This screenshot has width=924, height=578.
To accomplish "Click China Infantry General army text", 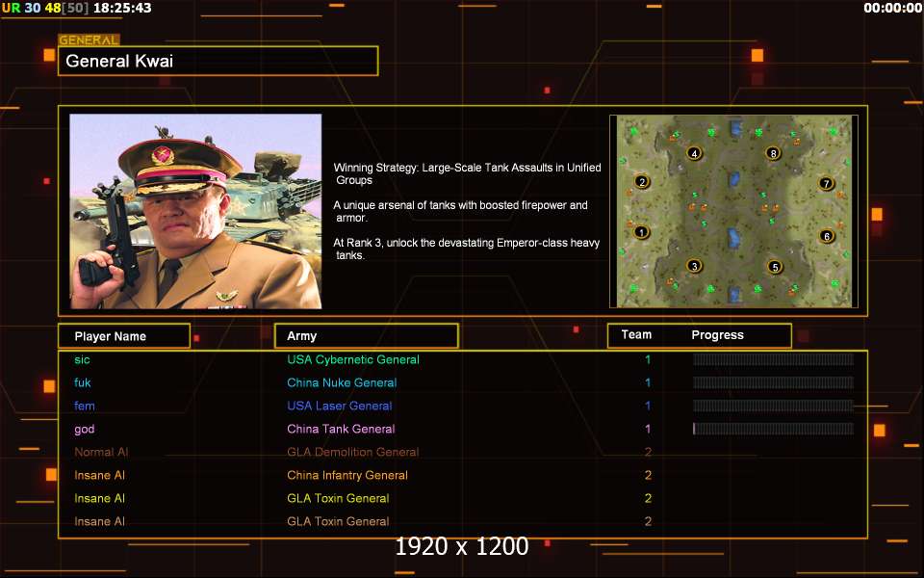I will point(347,475).
